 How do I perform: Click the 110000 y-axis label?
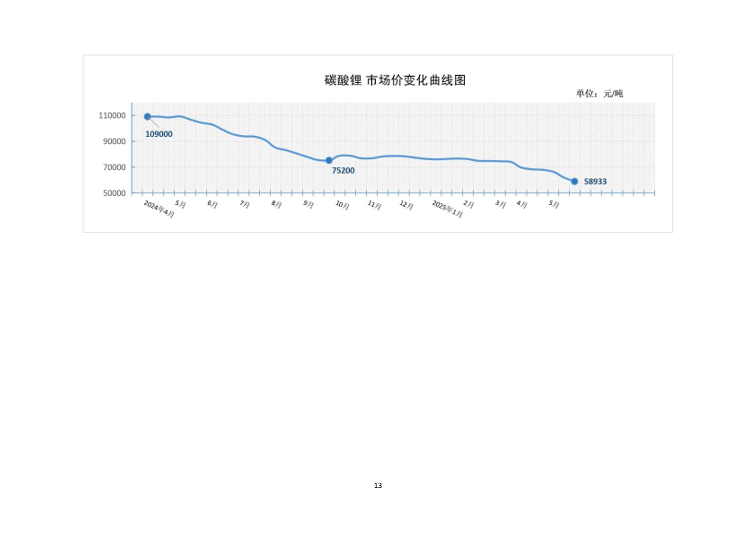pyautogui.click(x=112, y=115)
